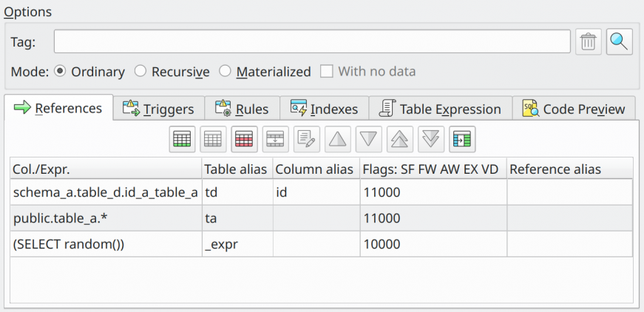Click the move down triangle icon
644x312 pixels.
click(x=369, y=139)
